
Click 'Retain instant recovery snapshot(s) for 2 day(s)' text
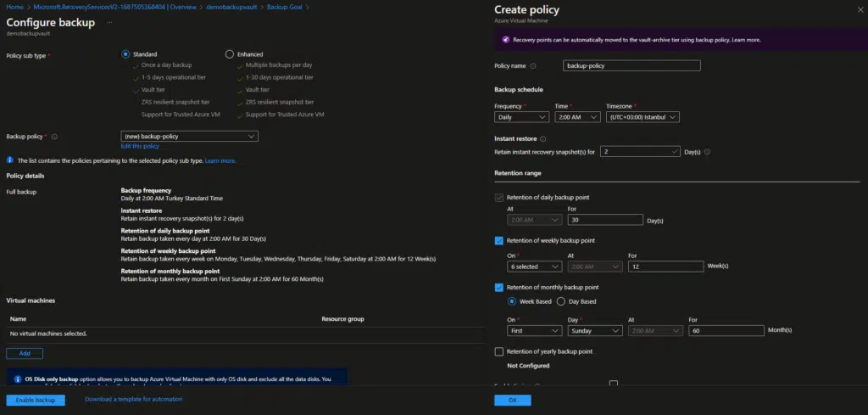[x=182, y=218]
